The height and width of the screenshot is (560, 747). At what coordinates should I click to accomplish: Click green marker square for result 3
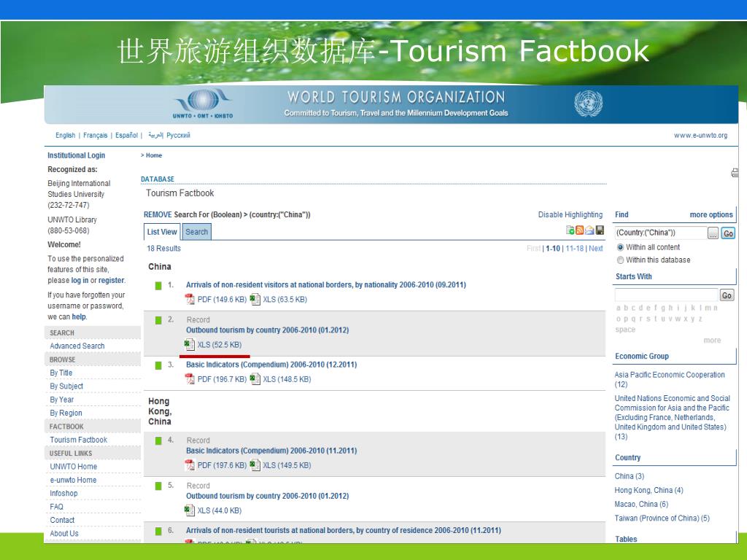[158, 365]
